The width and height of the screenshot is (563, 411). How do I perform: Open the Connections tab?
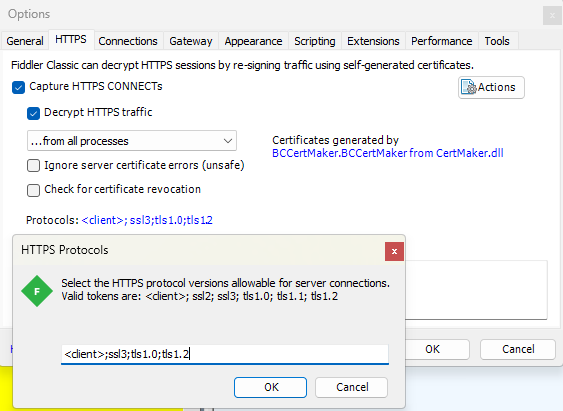pyautogui.click(x=128, y=41)
